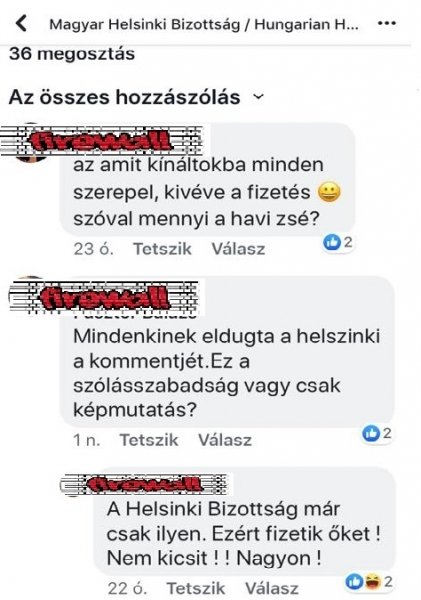Open first commenter's profile picture
Image resolution: width=421 pixels, height=600 pixels.
(x=31, y=143)
